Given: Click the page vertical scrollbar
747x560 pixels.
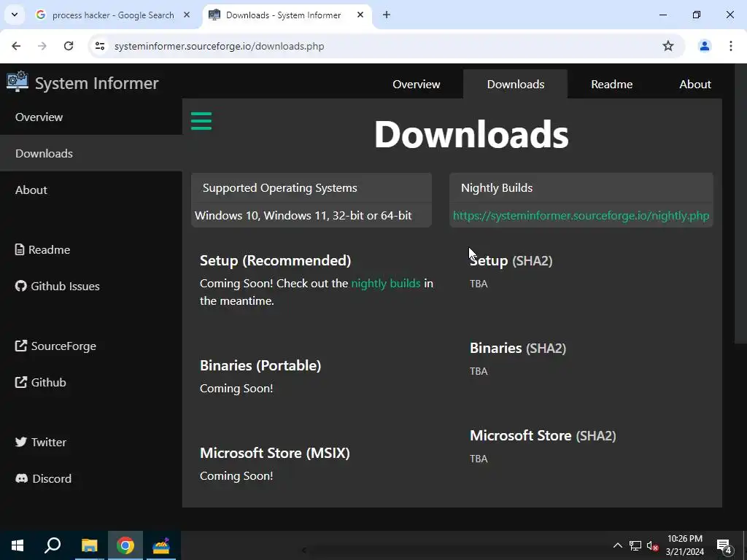Looking at the screenshot, I should (740, 204).
